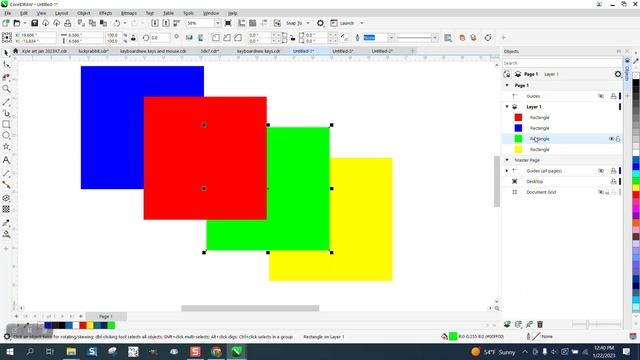Open the Snap To dropdown
640x360 pixels.
[308, 23]
